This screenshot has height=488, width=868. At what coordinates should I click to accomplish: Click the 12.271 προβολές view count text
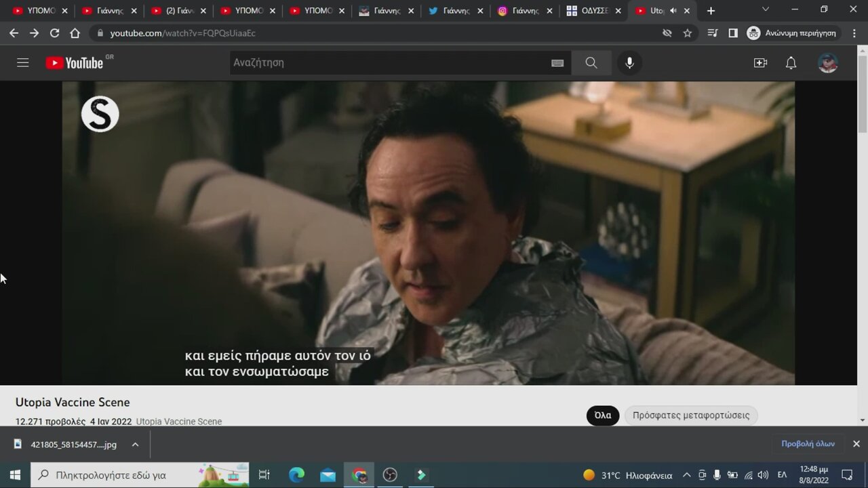51,422
